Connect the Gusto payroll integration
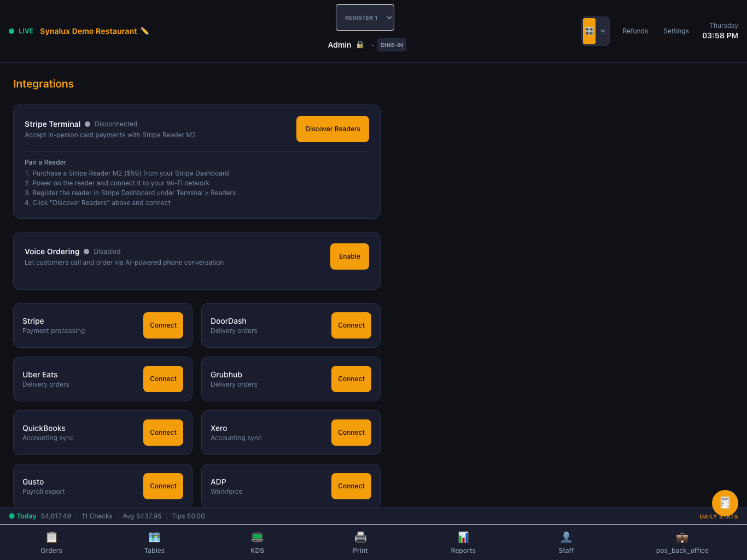The height and width of the screenshot is (560, 747). coord(163,486)
